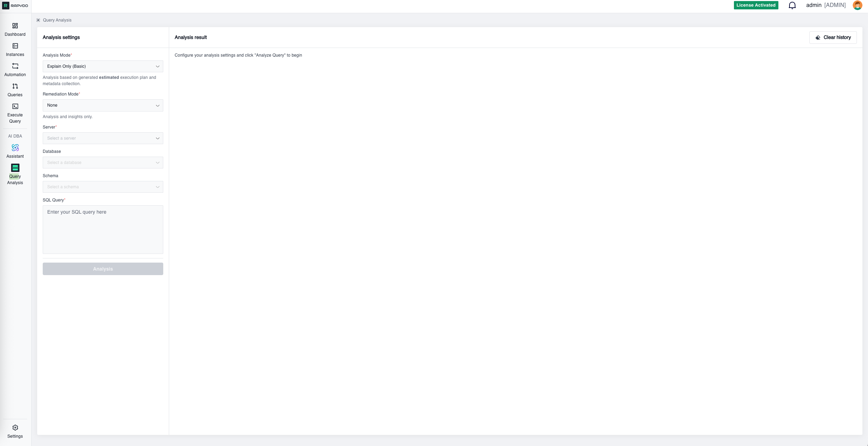Open the notification bell
The height and width of the screenshot is (446, 868).
[x=792, y=5]
